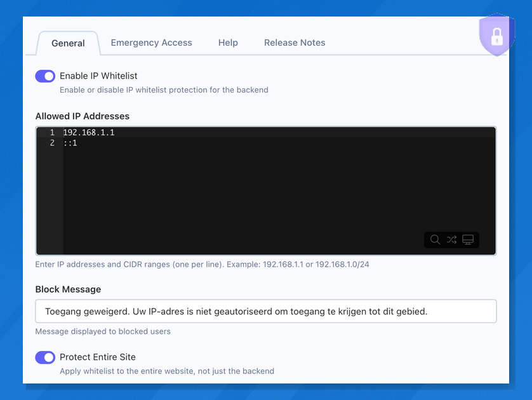Click the shuffle arrows icon in editor
Image resolution: width=532 pixels, height=400 pixels.
coord(451,239)
